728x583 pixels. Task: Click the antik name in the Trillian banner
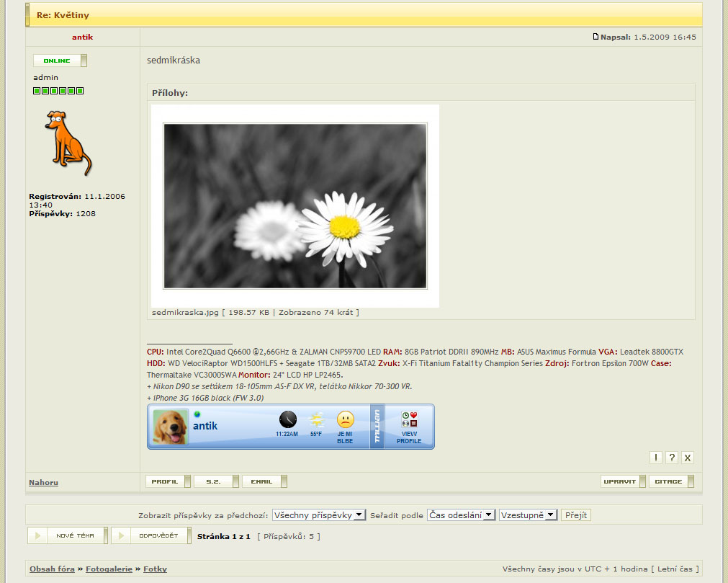[x=205, y=426]
